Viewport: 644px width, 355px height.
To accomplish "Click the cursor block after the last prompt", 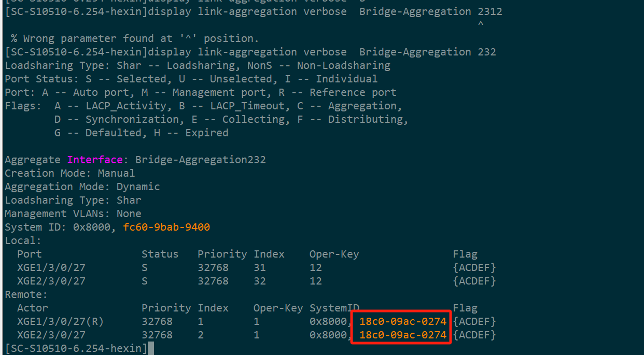I will 151,348.
